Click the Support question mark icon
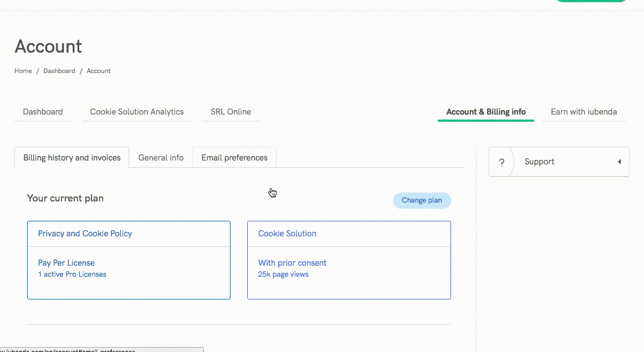Screen dimensions: 644x352 pos(502,162)
